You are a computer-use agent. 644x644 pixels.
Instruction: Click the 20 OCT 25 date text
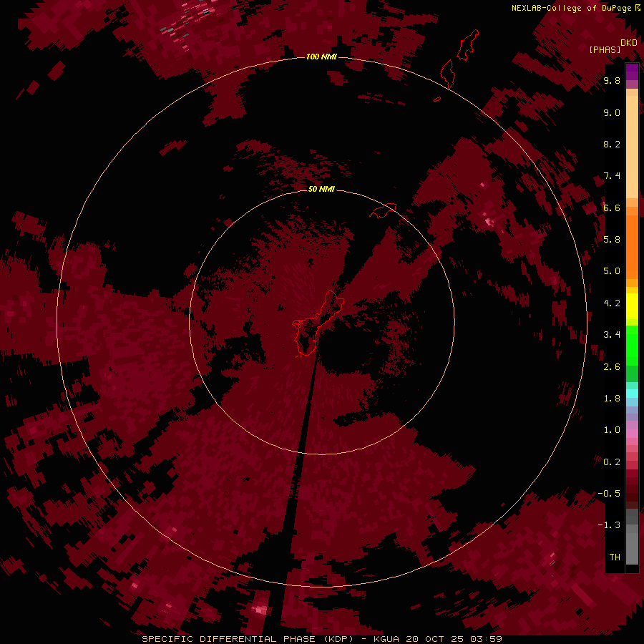(x=435, y=639)
